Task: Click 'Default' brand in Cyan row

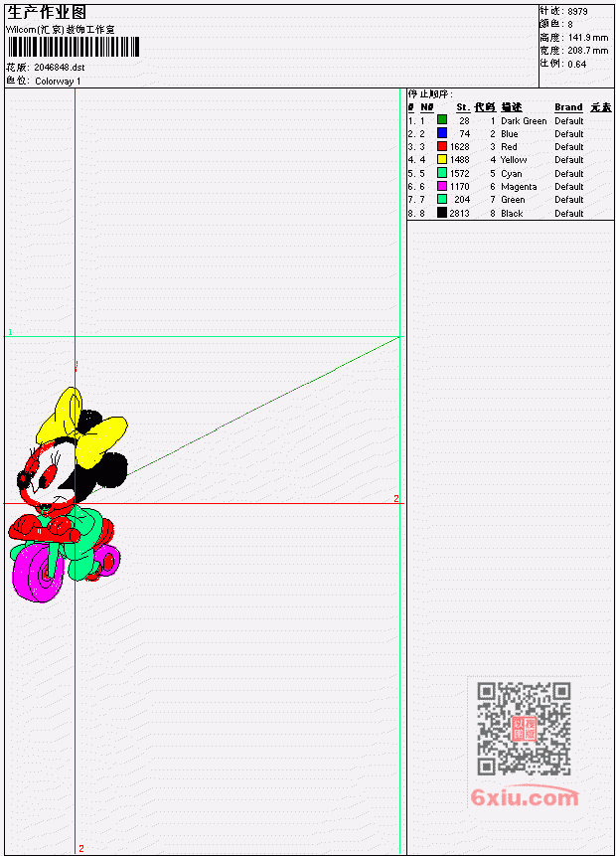Action: pyautogui.click(x=569, y=174)
